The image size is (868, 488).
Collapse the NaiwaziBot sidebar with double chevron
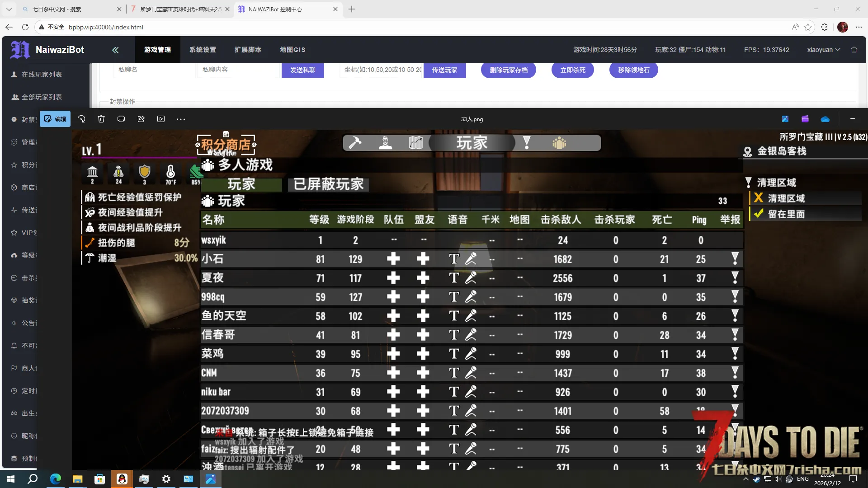115,50
